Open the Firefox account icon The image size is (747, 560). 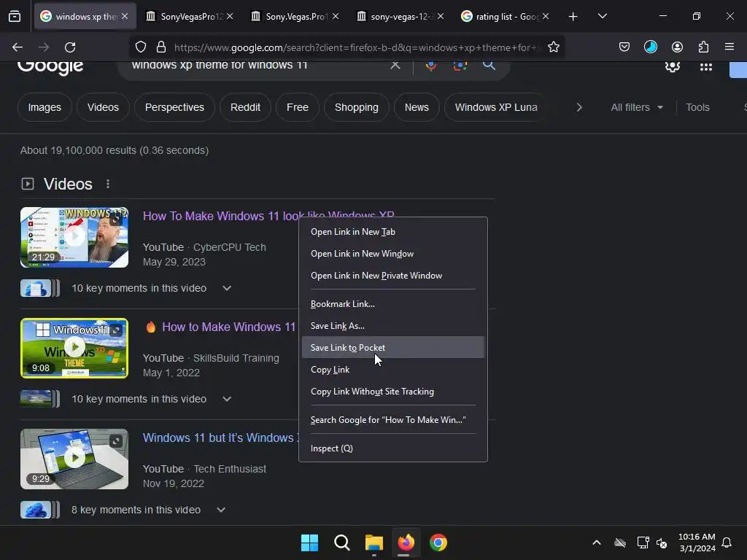coord(677,47)
